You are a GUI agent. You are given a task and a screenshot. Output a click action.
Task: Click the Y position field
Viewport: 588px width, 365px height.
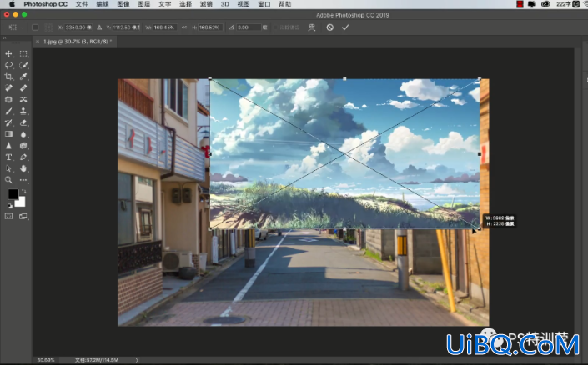(126, 27)
